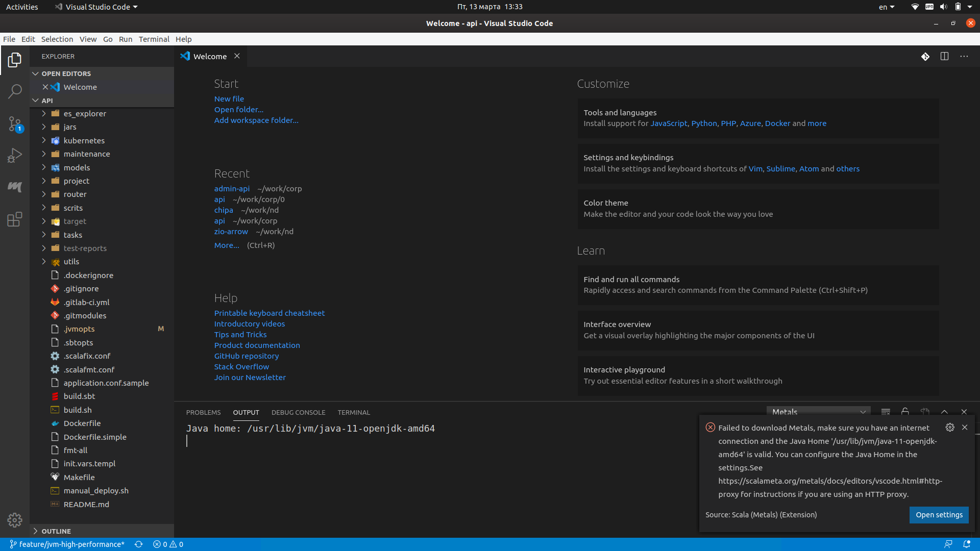Screen dimensions: 980x551
Task: Click Open settings in the Metals notification
Action: (939, 515)
